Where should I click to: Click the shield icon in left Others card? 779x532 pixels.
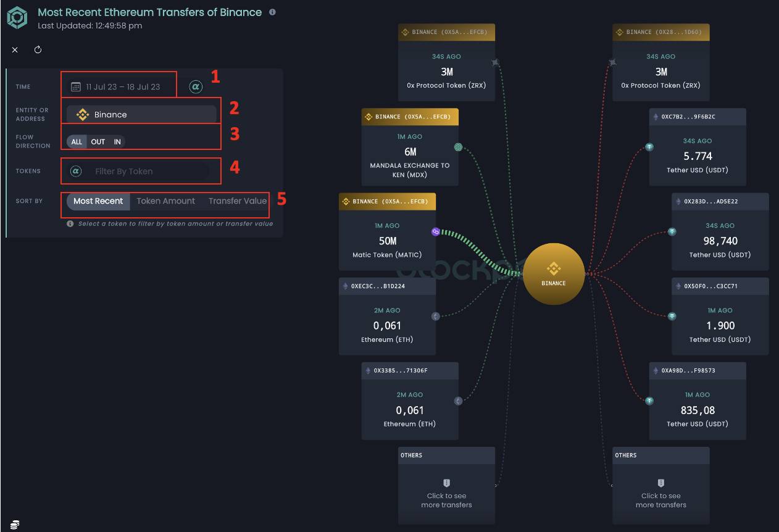pyautogui.click(x=447, y=483)
